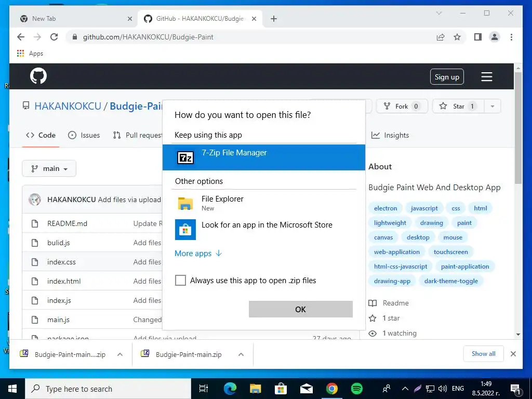Expand options for Budgie-Paint-main....zip download
Image resolution: width=532 pixels, height=399 pixels.
click(x=120, y=354)
